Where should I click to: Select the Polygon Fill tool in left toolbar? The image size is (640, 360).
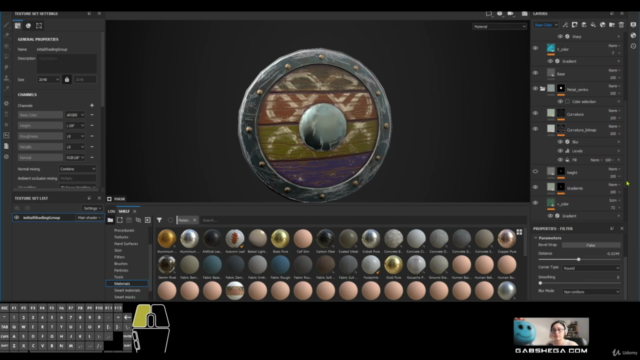coord(6,57)
